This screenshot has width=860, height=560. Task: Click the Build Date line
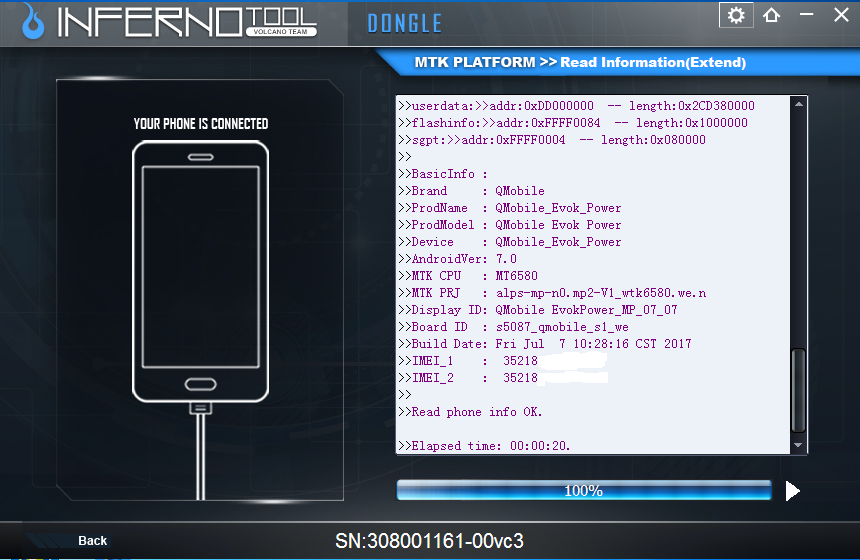[x=545, y=344]
